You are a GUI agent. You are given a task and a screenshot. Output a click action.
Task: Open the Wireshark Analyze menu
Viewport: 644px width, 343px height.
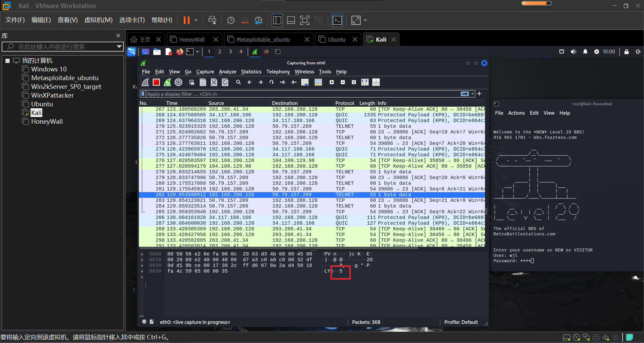click(227, 72)
